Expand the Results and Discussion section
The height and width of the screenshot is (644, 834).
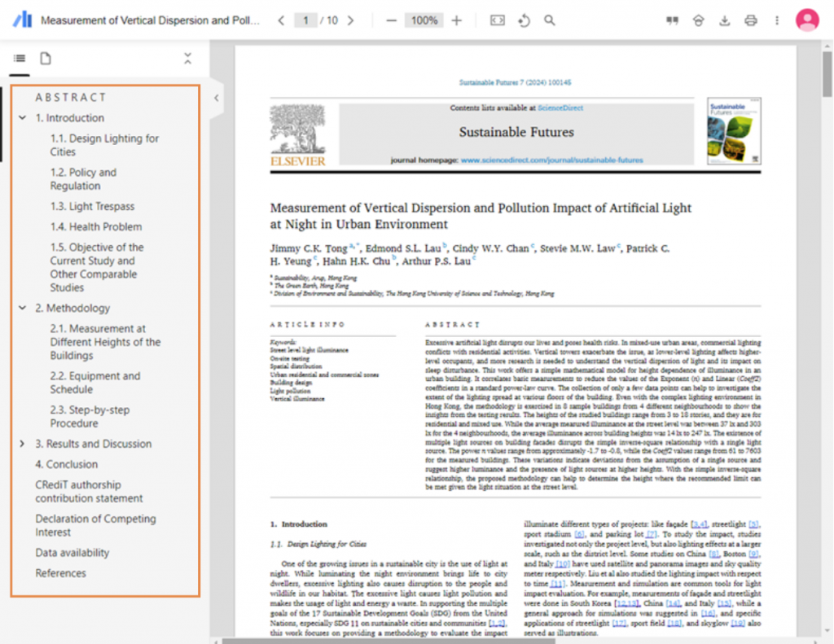point(23,444)
